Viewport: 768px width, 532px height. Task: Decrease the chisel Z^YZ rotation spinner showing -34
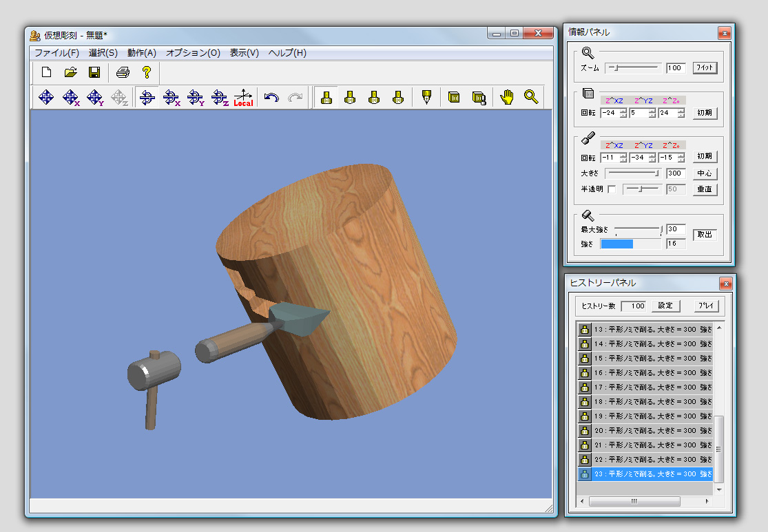coord(652,160)
